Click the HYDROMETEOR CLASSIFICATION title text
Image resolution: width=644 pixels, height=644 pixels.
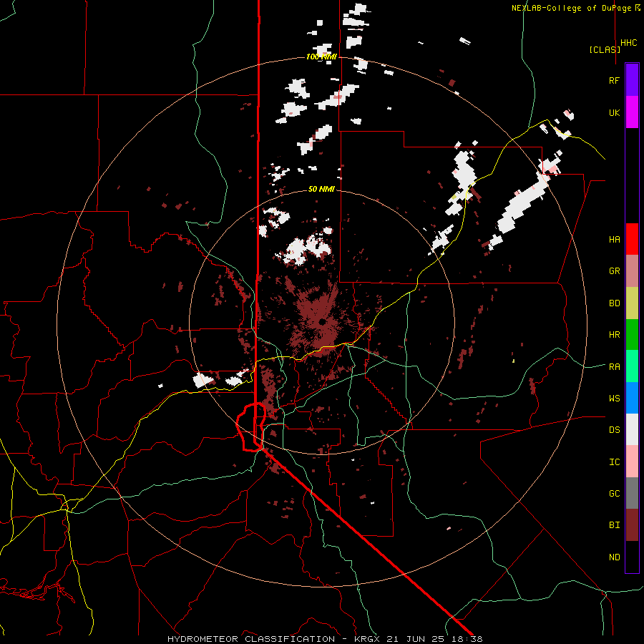point(251,639)
